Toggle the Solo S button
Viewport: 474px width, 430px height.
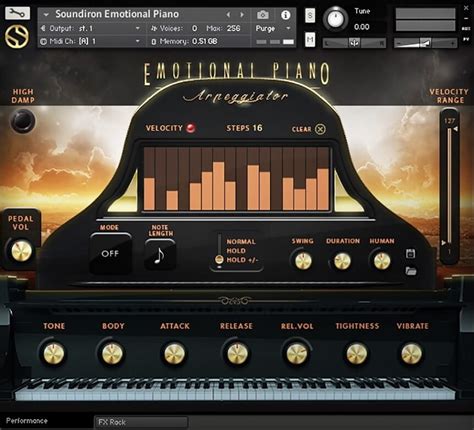pos(310,15)
